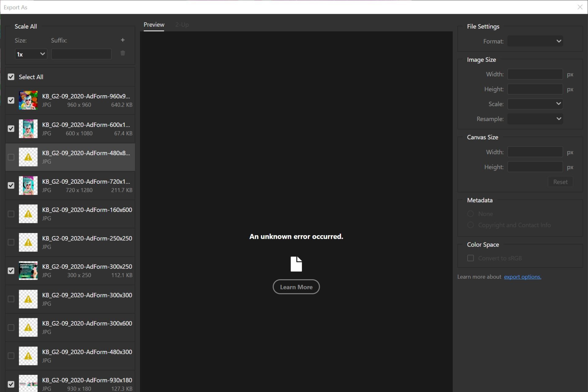Open the export options link

522,277
